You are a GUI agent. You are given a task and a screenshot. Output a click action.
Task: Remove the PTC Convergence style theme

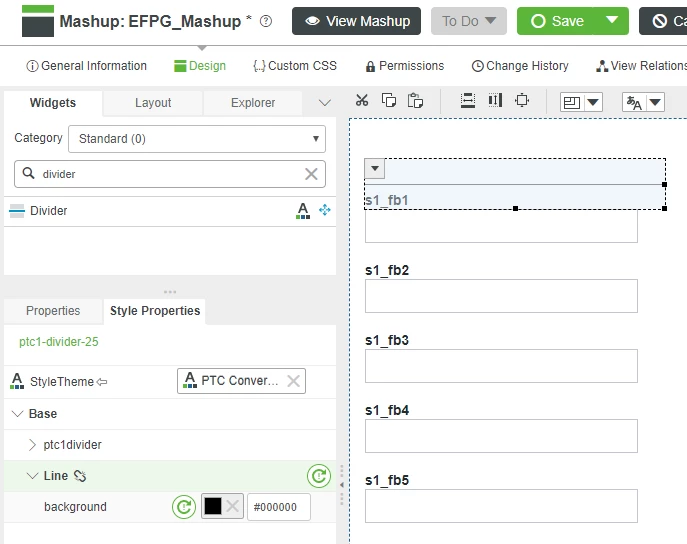[x=294, y=381]
